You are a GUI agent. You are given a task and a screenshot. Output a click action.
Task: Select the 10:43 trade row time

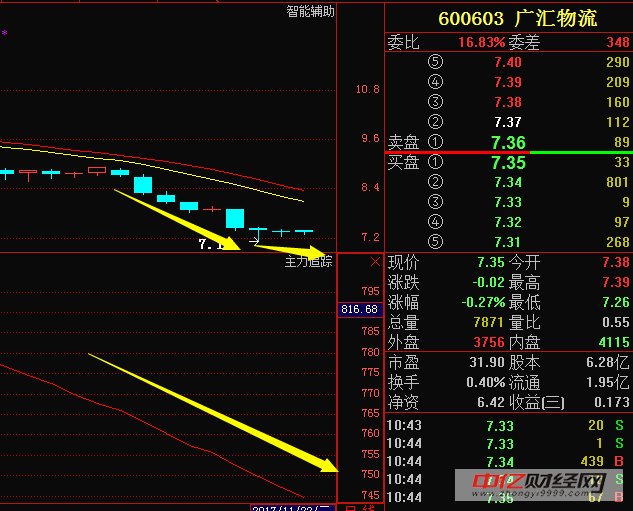click(404, 425)
